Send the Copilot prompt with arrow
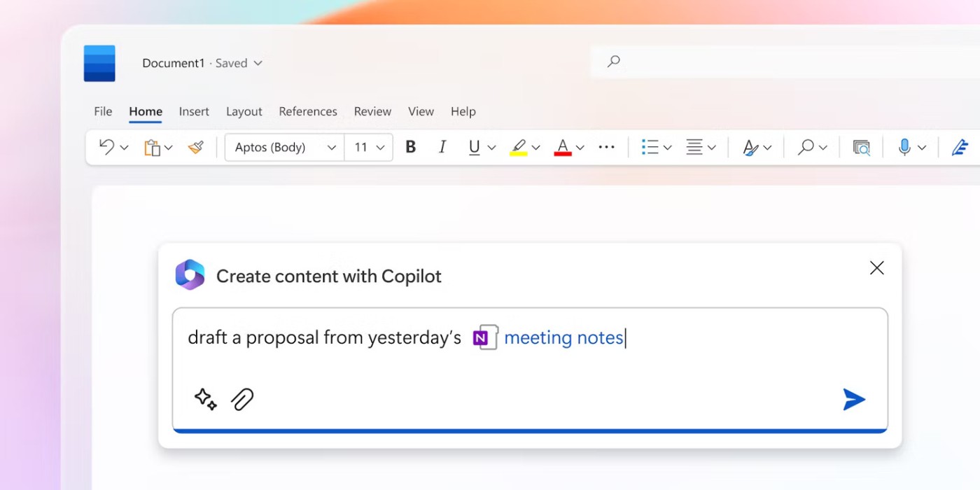The width and height of the screenshot is (980, 490). 854,399
